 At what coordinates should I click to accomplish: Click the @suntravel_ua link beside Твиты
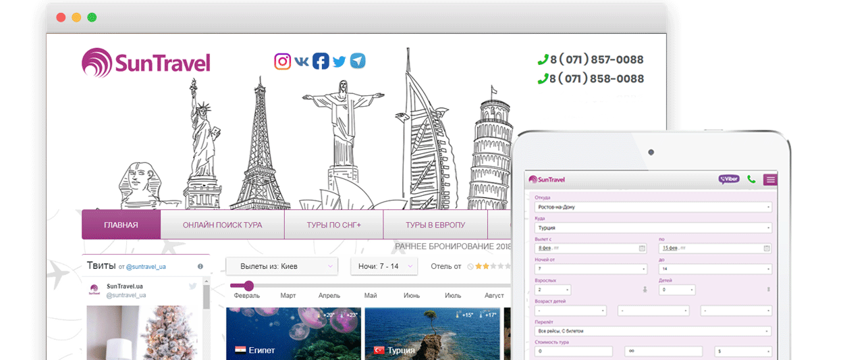click(146, 267)
